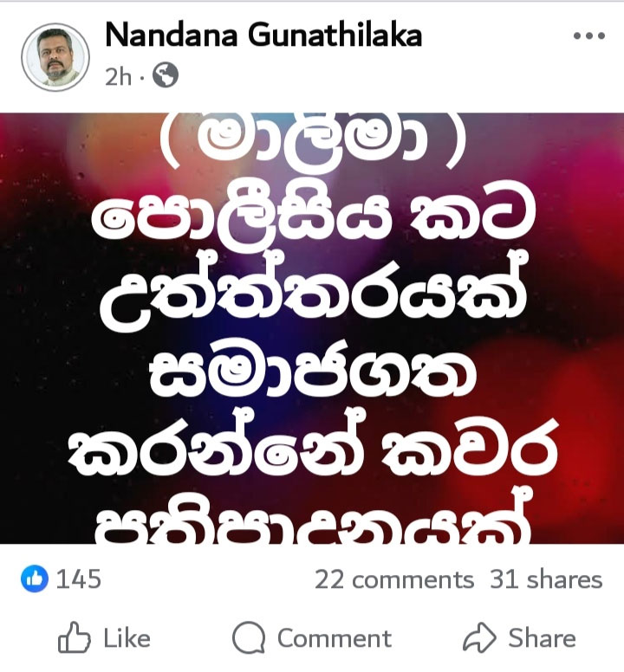
Task: Show the 22 comments
Action: [x=394, y=580]
